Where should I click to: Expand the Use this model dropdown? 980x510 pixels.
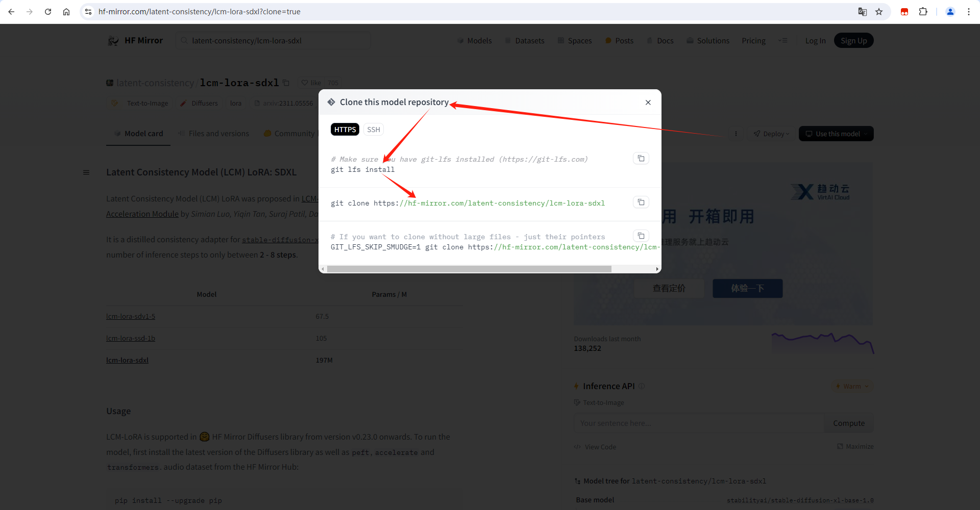click(x=836, y=134)
